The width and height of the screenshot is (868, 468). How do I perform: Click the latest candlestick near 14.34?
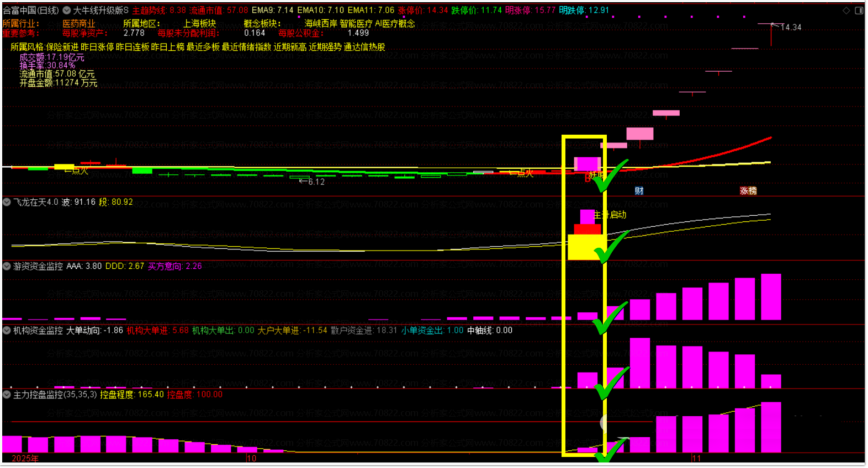tap(771, 35)
